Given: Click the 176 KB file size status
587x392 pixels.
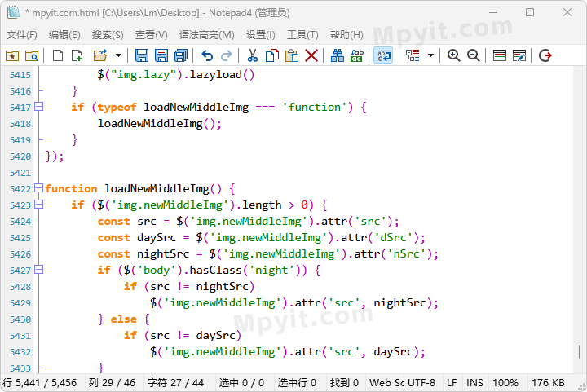Looking at the screenshot, I should pos(548,383).
